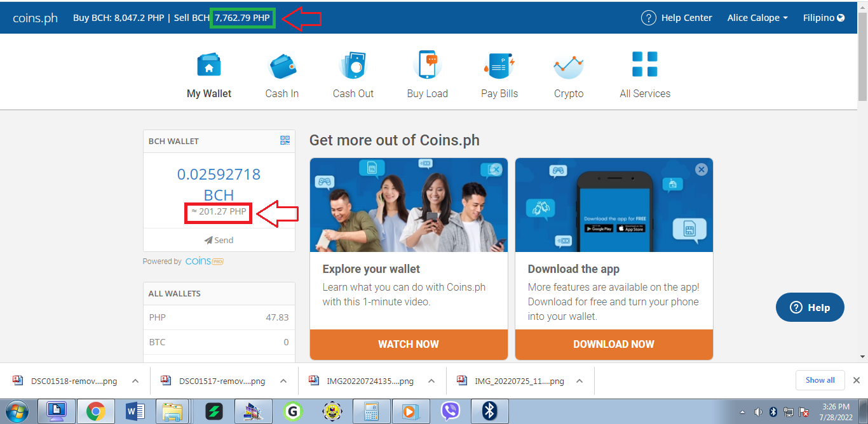This screenshot has height=424, width=868.
Task: Open the green G taskbar app
Action: pyautogui.click(x=292, y=411)
